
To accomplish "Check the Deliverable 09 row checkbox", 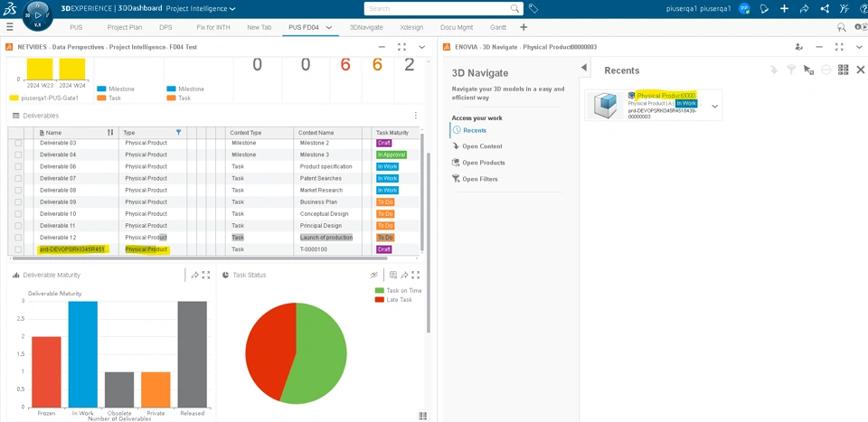I will click(x=18, y=202).
